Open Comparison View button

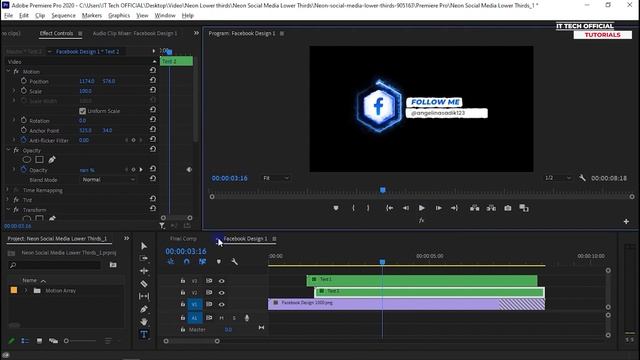524,208
